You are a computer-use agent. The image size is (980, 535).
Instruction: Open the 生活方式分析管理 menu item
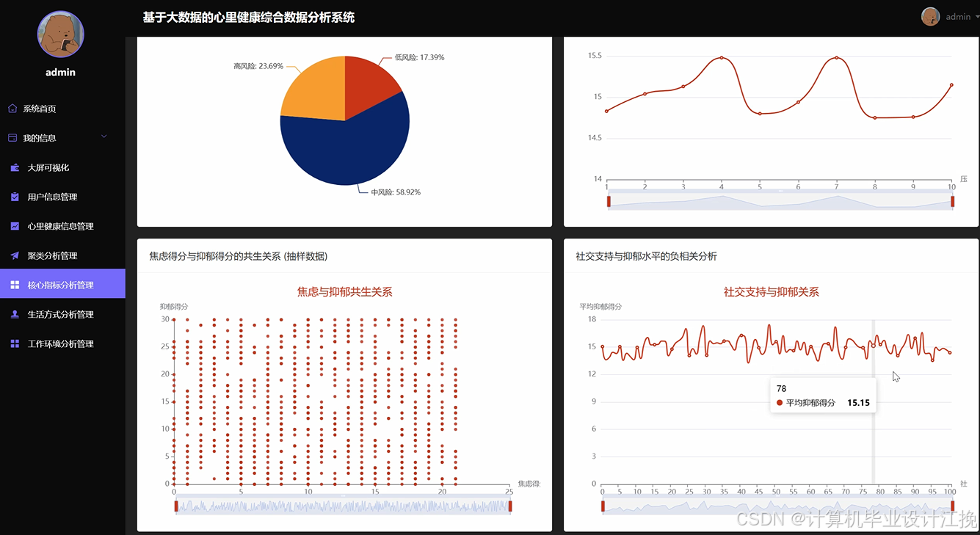[62, 314]
